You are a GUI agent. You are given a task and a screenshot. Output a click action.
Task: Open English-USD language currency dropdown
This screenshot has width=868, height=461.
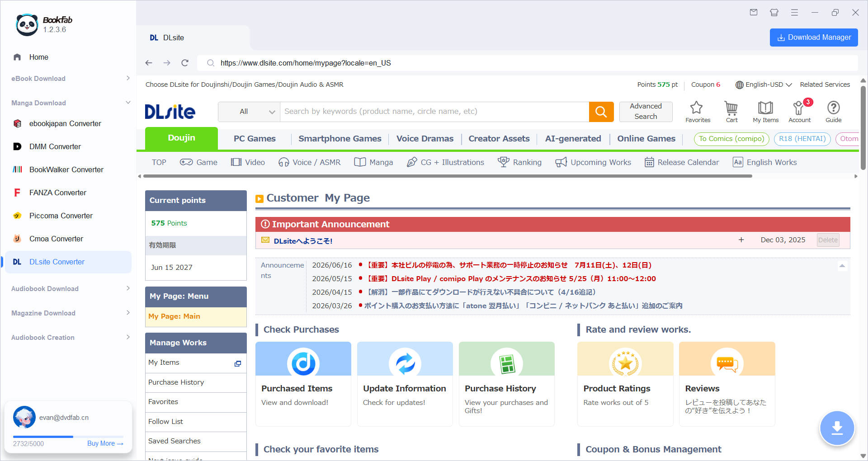(x=764, y=85)
